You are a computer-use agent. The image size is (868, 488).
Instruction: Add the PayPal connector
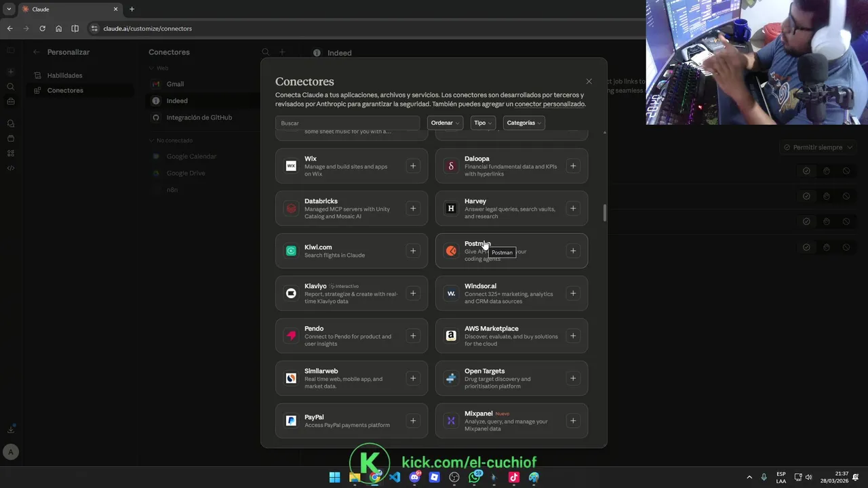coord(413,421)
